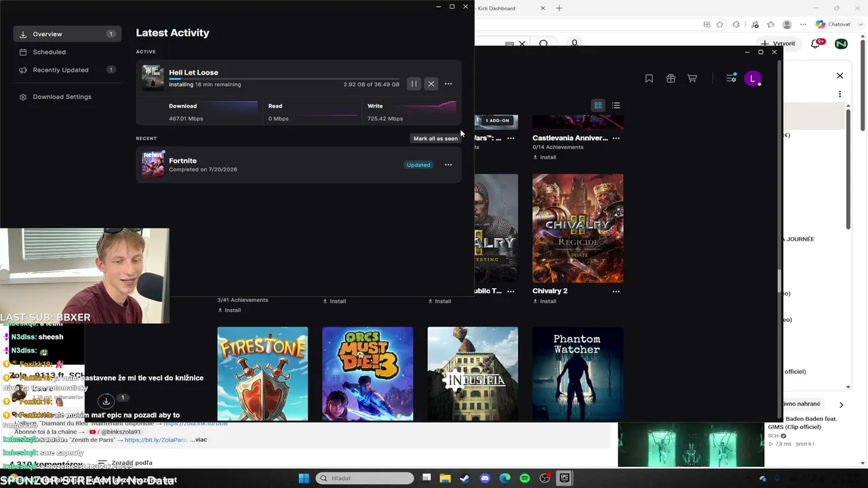Screen dimensions: 868x488
Task: Open Edge settings and more menu
Action: (x=802, y=24)
